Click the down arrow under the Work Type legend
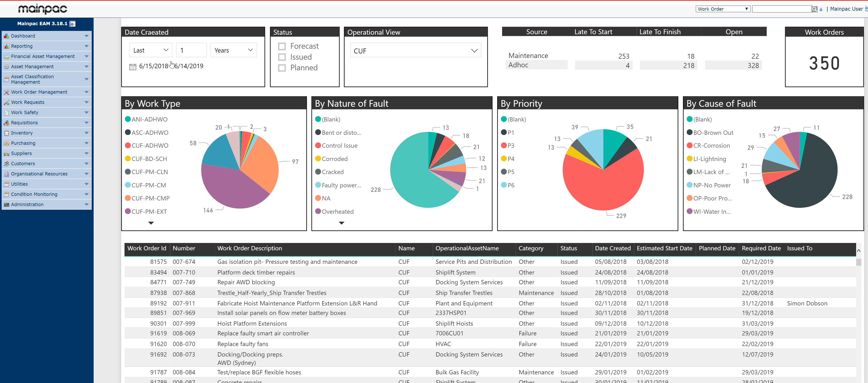The image size is (868, 383). (x=151, y=223)
